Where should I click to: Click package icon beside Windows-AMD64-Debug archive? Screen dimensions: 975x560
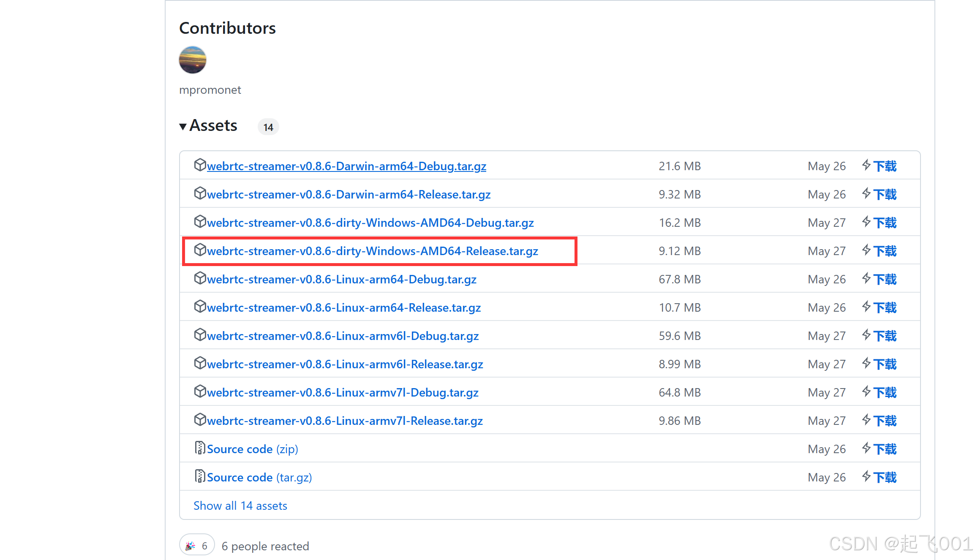(x=200, y=222)
